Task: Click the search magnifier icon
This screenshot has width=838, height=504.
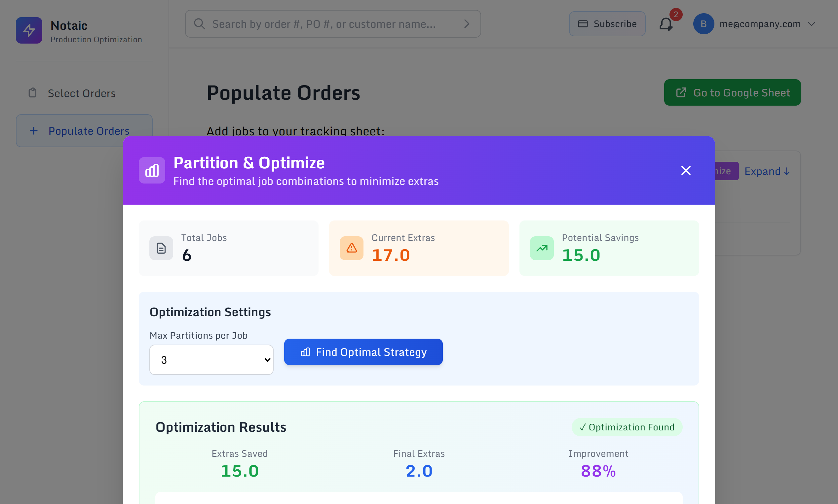Action: (199, 24)
